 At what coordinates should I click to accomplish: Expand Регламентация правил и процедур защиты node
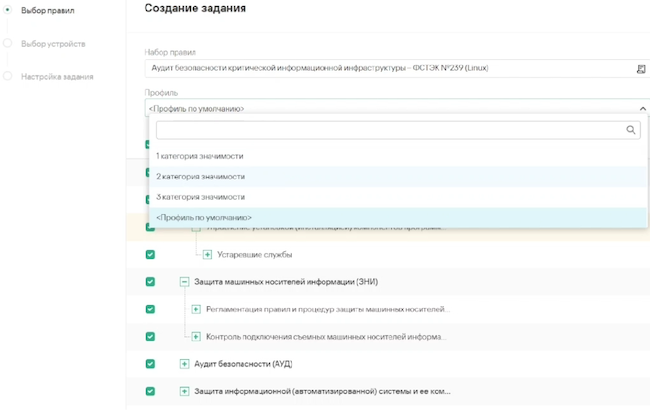[196, 308]
